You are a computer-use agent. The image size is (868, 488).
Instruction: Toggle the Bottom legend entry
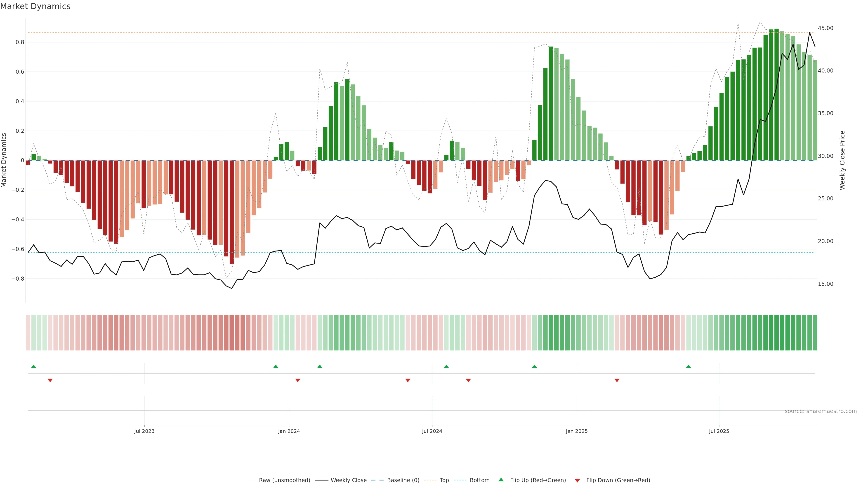(479, 480)
